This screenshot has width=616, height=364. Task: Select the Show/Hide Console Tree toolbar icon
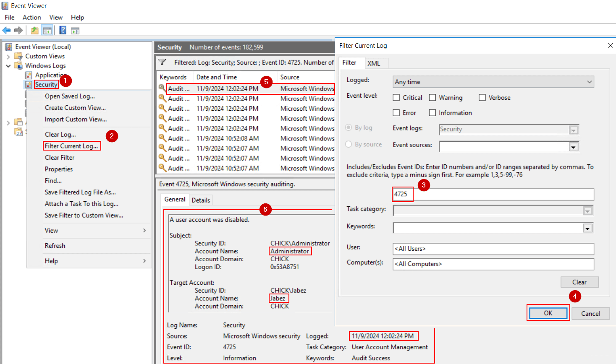pos(47,30)
